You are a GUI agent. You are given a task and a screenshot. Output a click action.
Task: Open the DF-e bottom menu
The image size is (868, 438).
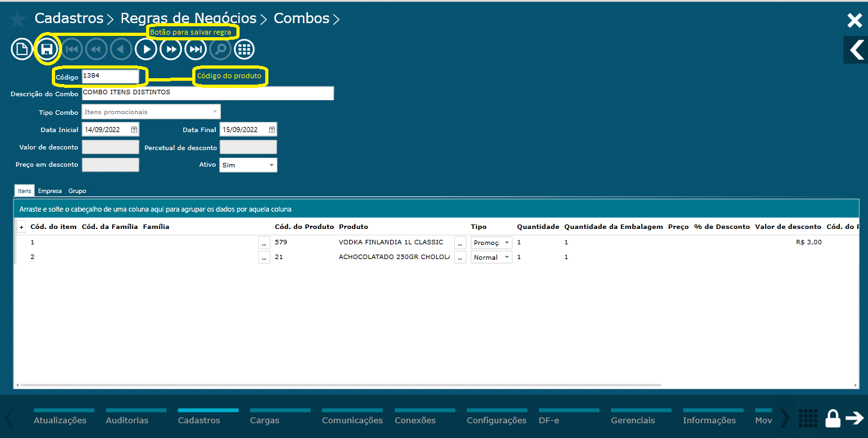pyautogui.click(x=549, y=420)
